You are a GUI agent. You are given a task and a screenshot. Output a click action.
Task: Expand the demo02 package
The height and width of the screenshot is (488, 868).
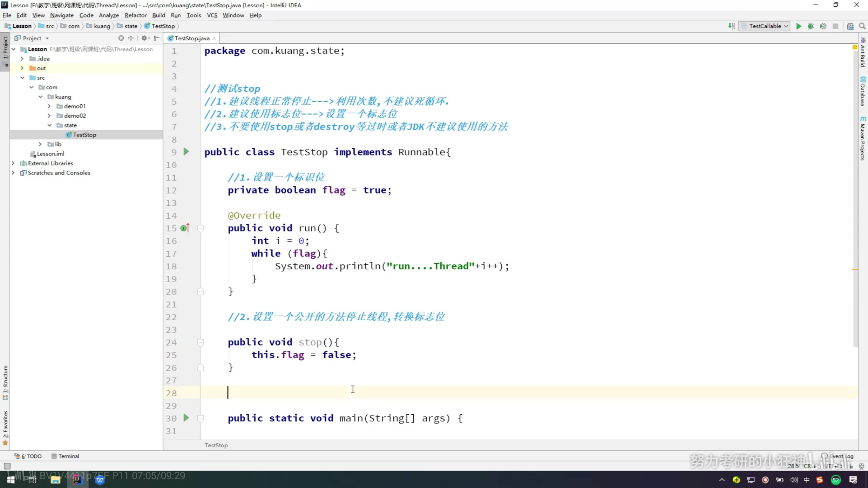click(49, 116)
